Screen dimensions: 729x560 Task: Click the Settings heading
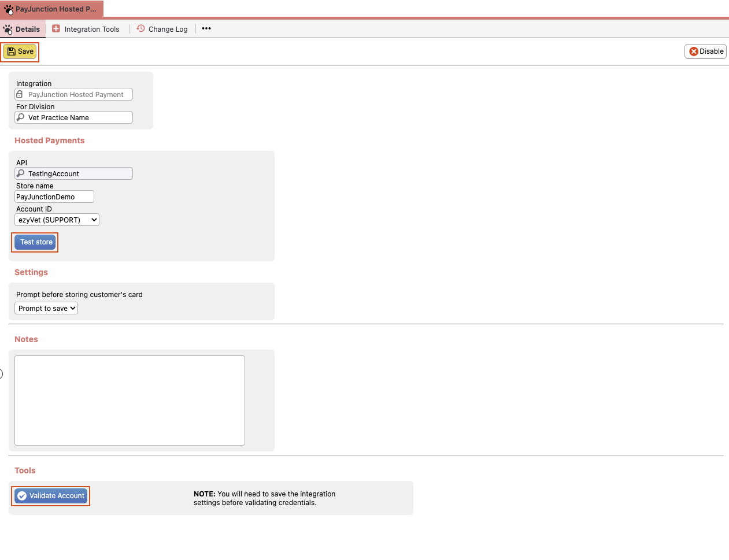coord(31,272)
